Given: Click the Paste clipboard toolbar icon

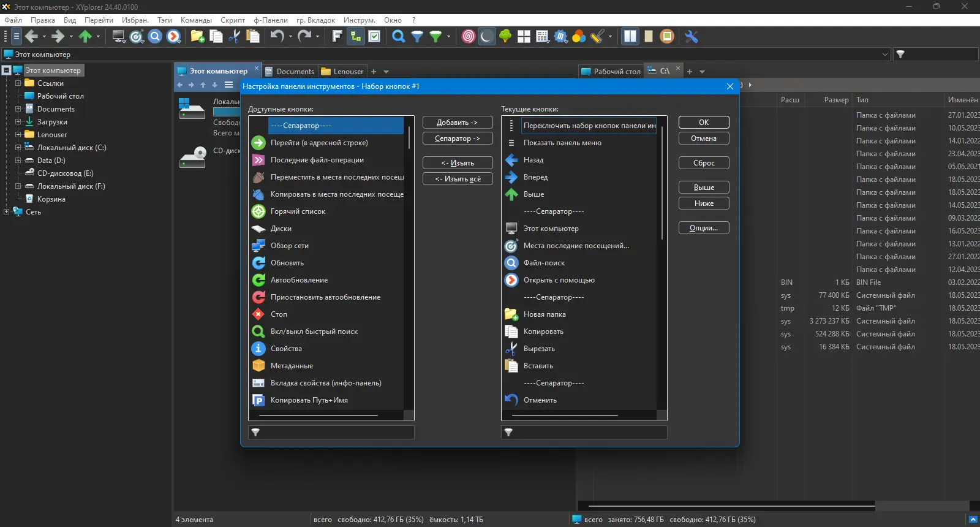Looking at the screenshot, I should 252,37.
